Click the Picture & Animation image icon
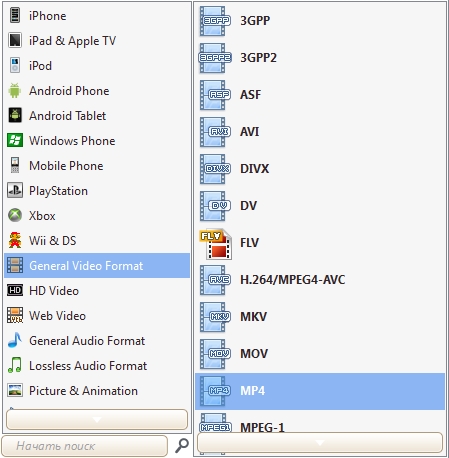Image resolution: width=449 pixels, height=458 pixels. coord(15,390)
